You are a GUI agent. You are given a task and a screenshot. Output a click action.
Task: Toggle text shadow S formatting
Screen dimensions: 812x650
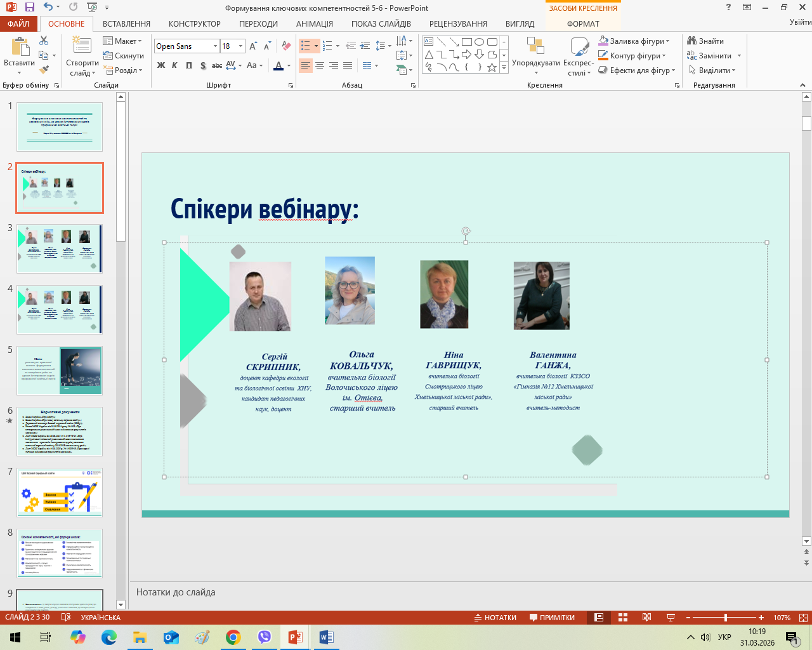tap(203, 65)
